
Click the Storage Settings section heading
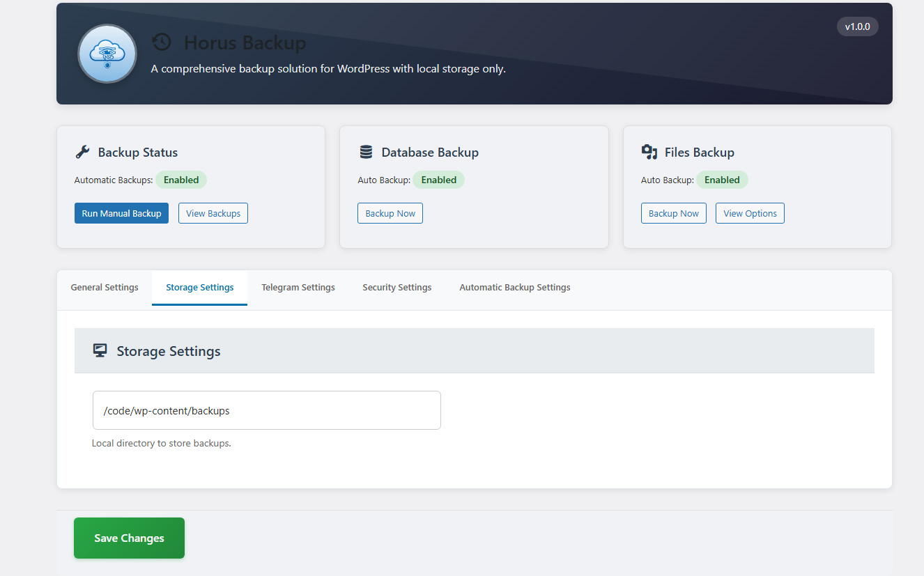pyautogui.click(x=169, y=351)
